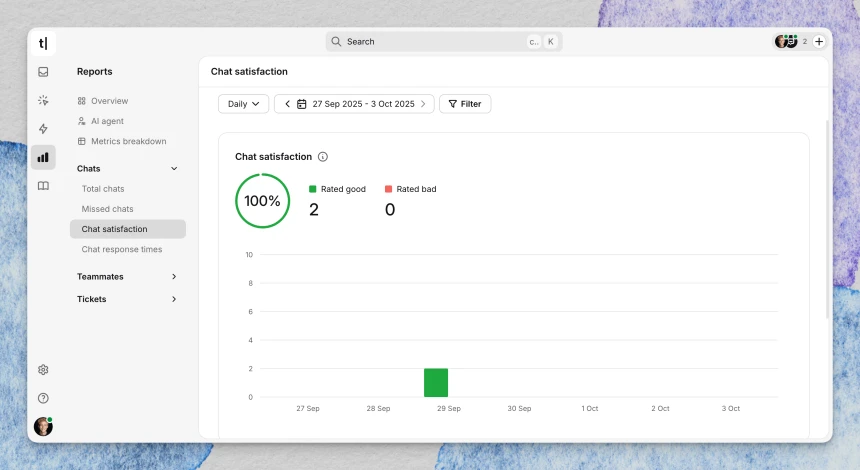Viewport: 860px width, 470px height.
Task: Open the AI agent report
Action: pos(107,121)
